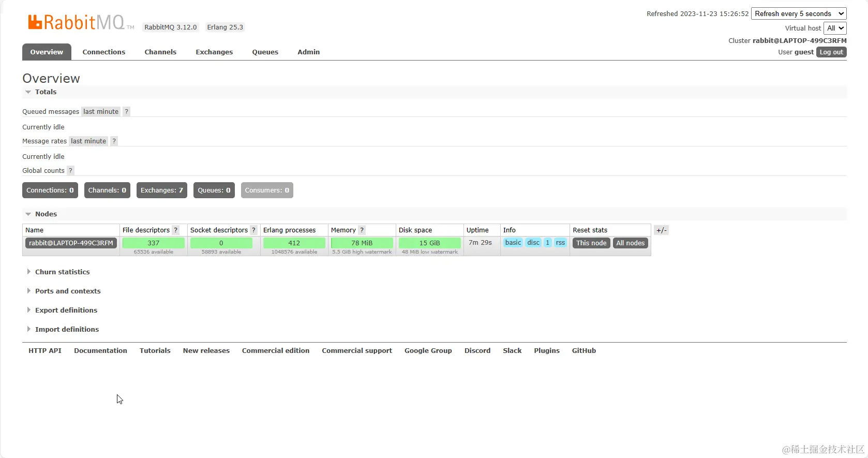Open the refresh interval dropdown
Screen dimensions: 868x458
(x=799, y=14)
